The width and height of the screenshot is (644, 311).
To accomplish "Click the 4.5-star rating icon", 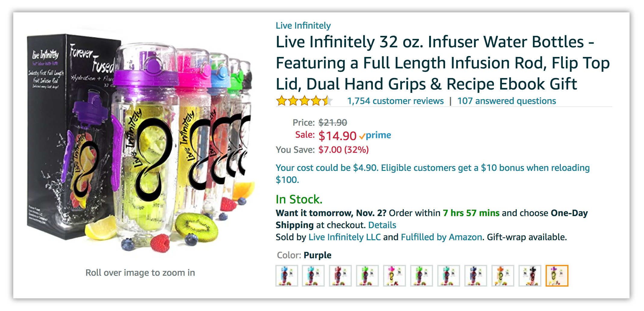I will pyautogui.click(x=304, y=101).
